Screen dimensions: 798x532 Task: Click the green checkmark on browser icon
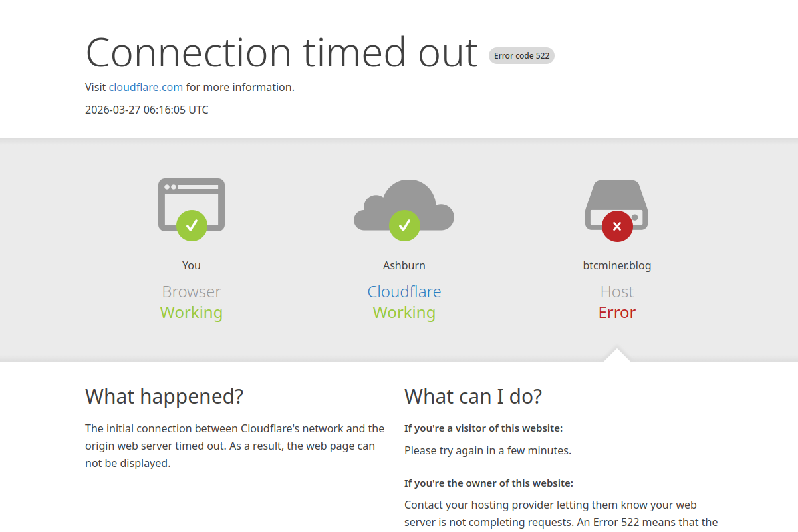pyautogui.click(x=192, y=226)
